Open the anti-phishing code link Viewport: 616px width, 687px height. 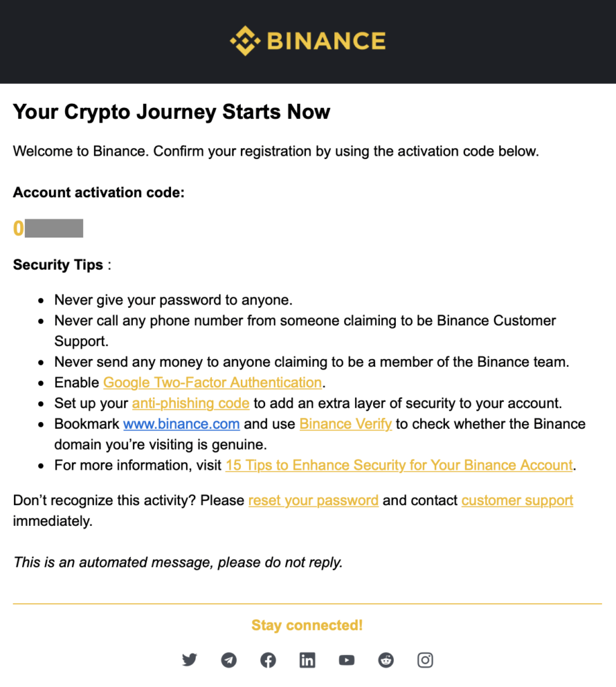pos(191,403)
